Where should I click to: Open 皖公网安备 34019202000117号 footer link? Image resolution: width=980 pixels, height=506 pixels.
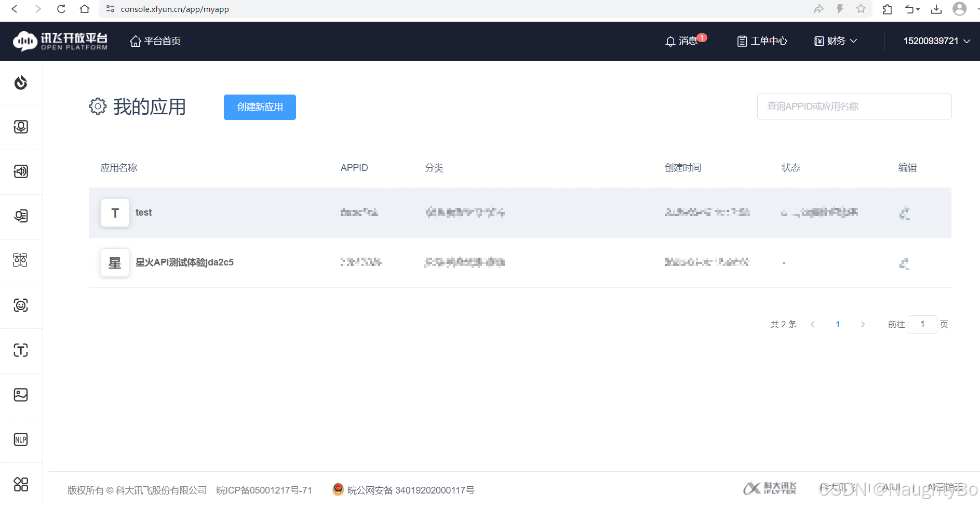pos(404,489)
